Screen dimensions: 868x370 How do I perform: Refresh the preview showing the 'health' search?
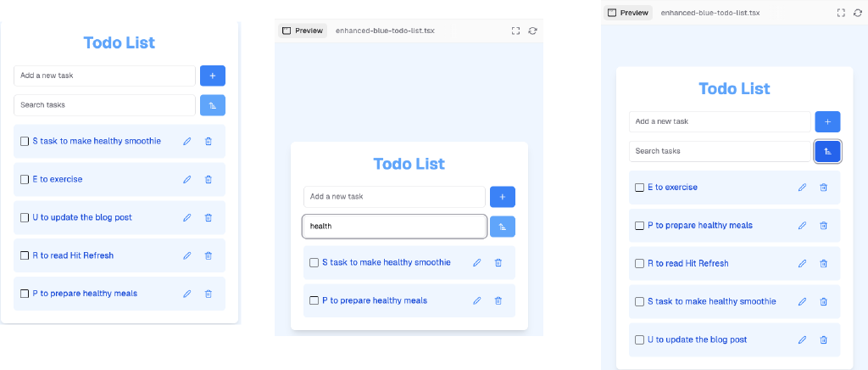pos(532,31)
